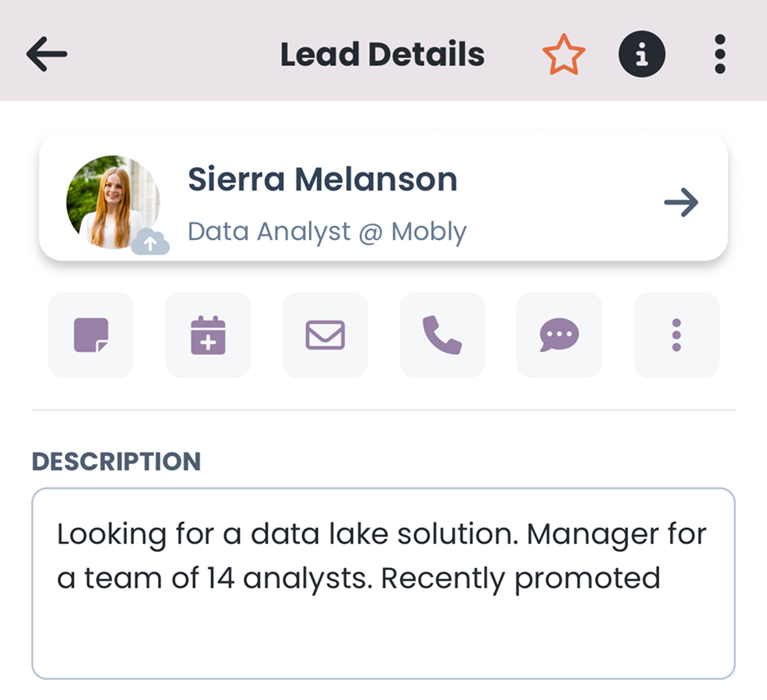
Task: Click inside the Description text box
Action: click(x=384, y=583)
